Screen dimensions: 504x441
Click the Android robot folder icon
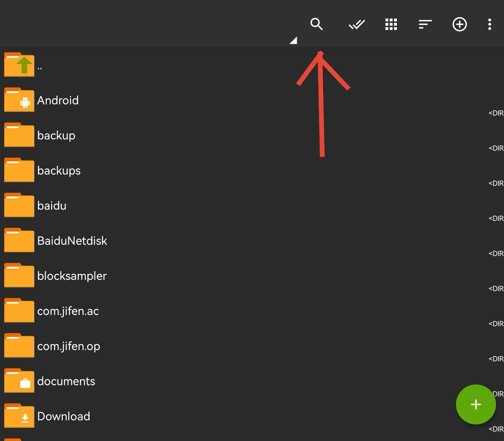[x=19, y=100]
